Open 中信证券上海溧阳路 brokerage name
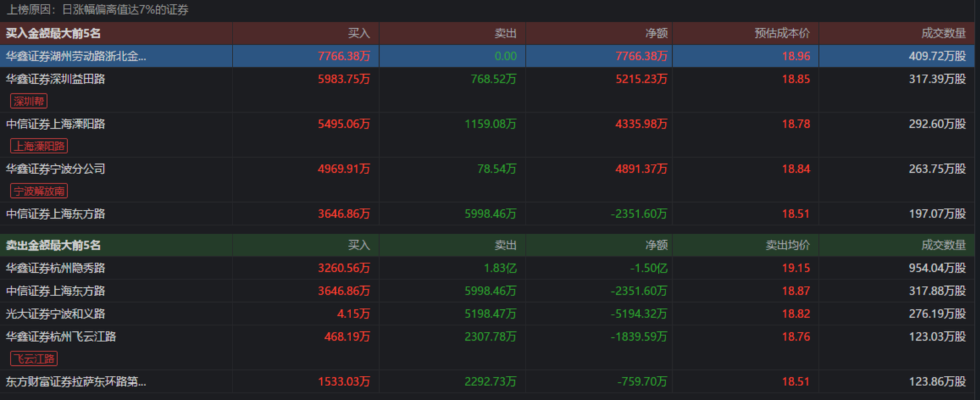Image resolution: width=980 pixels, height=400 pixels. pyautogui.click(x=55, y=124)
